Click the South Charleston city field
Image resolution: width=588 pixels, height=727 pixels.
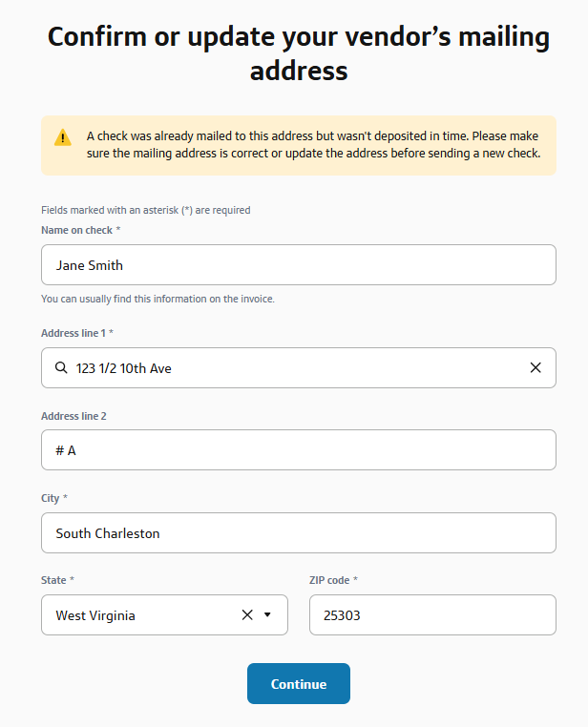298,532
